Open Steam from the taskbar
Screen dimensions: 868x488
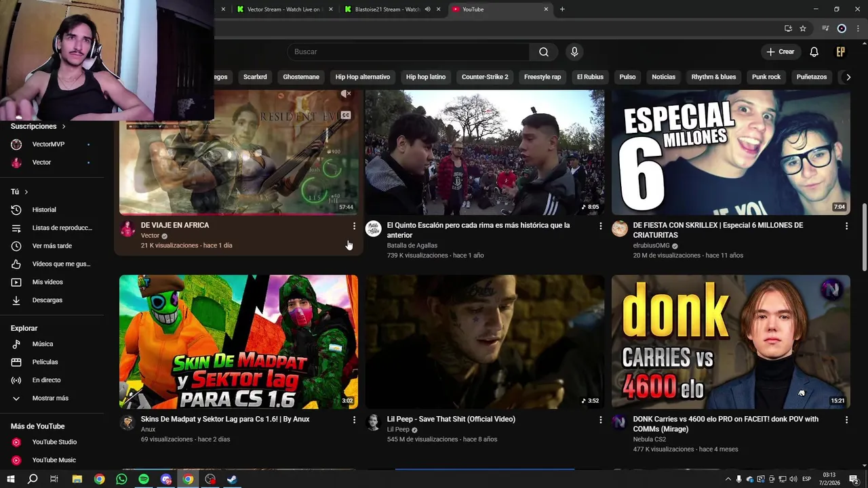coord(232,479)
